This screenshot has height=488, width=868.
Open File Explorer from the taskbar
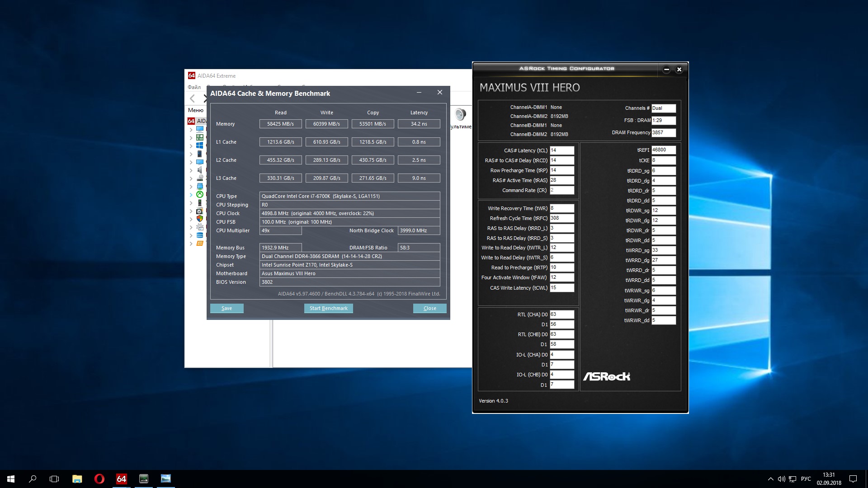(x=77, y=479)
